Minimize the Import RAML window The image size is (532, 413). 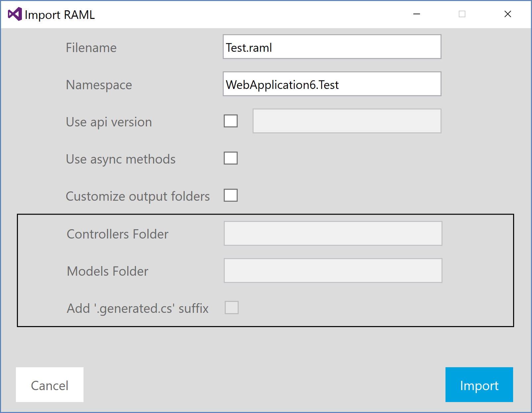coord(417,14)
